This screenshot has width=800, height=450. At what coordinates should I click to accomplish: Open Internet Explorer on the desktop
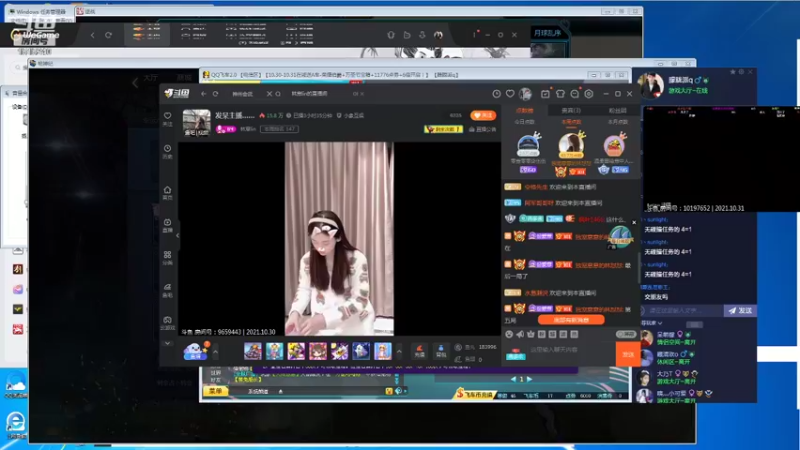click(x=15, y=423)
